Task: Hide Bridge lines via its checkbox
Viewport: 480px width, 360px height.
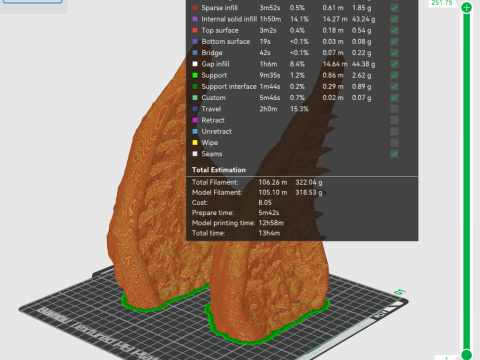Action: coord(394,53)
